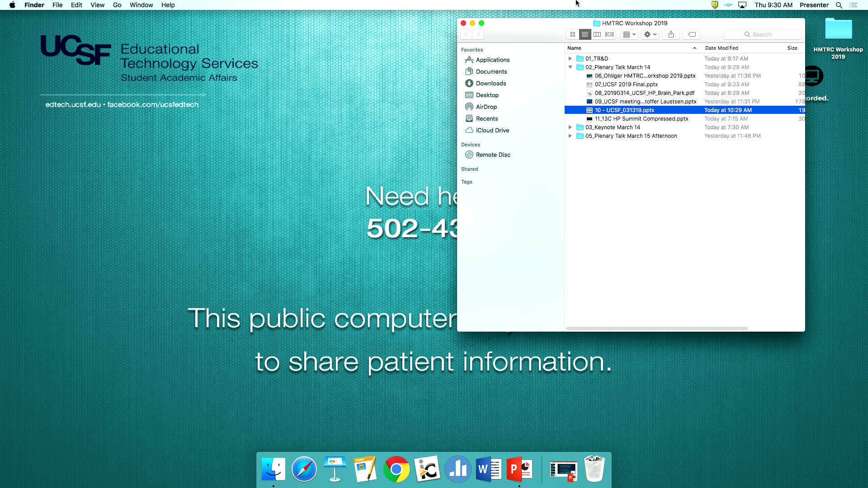Launch Pages from the Dock

(366, 469)
